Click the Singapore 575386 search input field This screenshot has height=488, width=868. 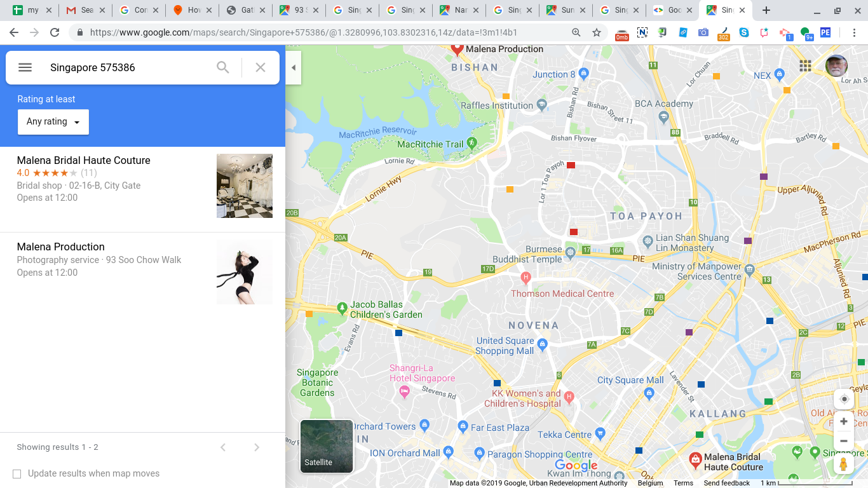coord(127,67)
